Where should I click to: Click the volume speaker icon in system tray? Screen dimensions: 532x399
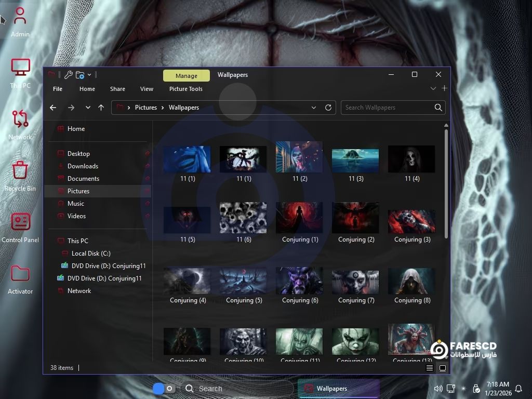click(x=438, y=389)
